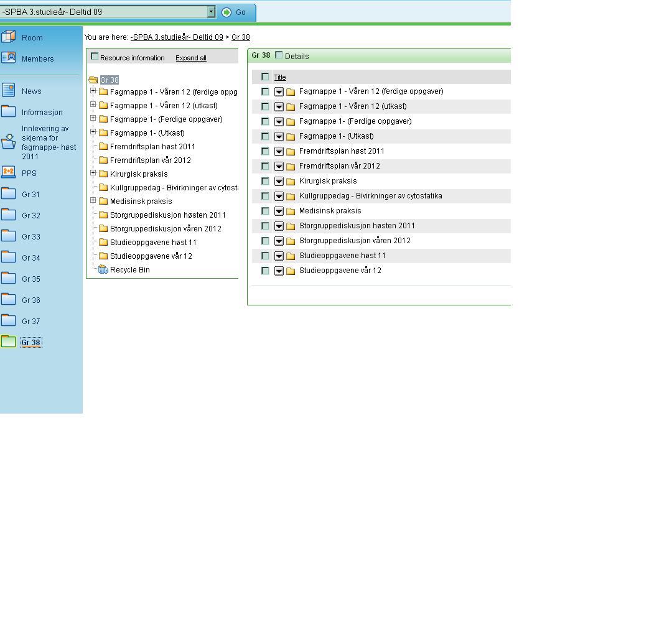This screenshot has width=672, height=622.
Task: Open dropdown arrow for Fremdriftsplan høst 2011
Action: 279,151
